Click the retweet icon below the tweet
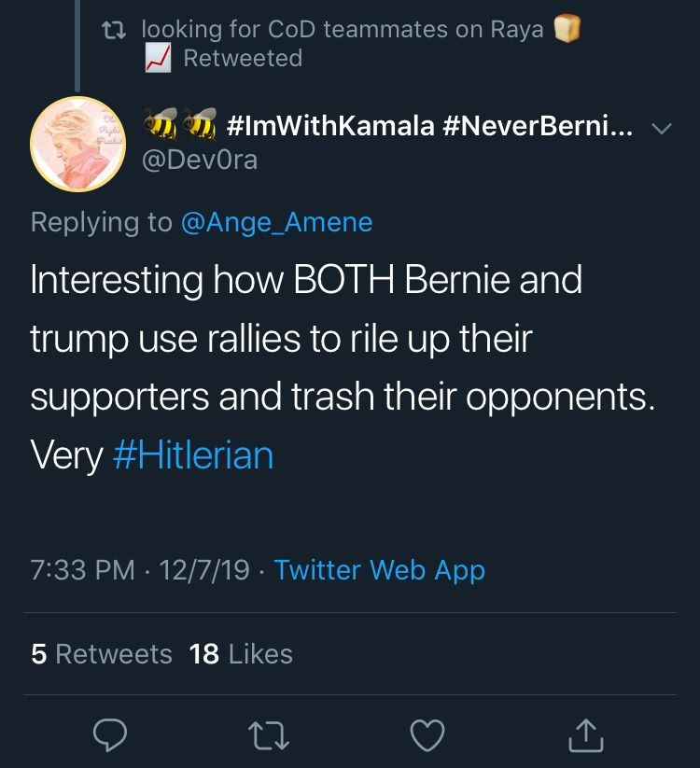 click(269, 736)
